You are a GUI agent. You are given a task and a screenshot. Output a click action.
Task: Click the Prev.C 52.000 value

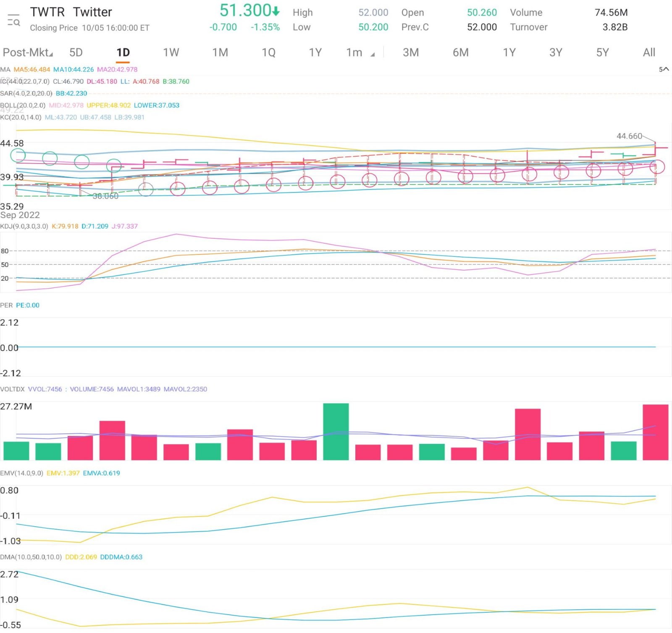[x=482, y=27]
